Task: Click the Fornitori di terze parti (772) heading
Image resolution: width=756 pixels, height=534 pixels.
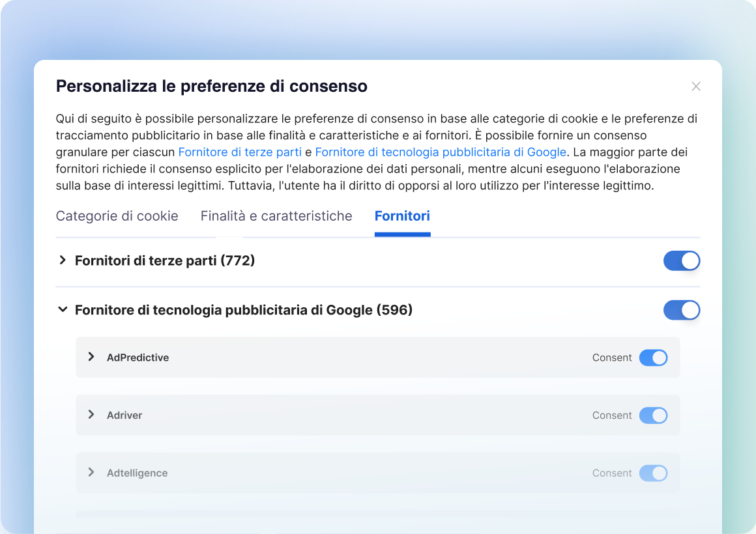Action: point(165,261)
